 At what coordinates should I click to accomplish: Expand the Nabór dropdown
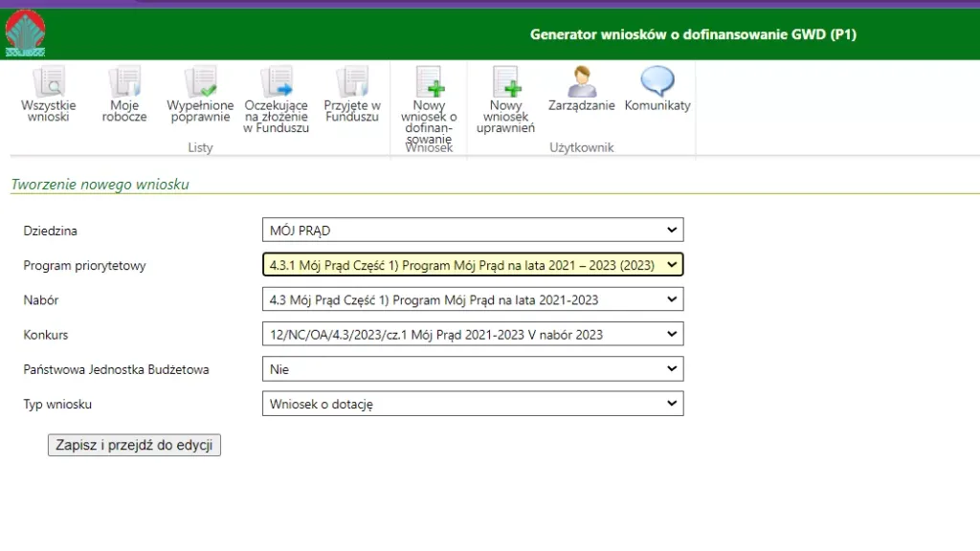(473, 299)
